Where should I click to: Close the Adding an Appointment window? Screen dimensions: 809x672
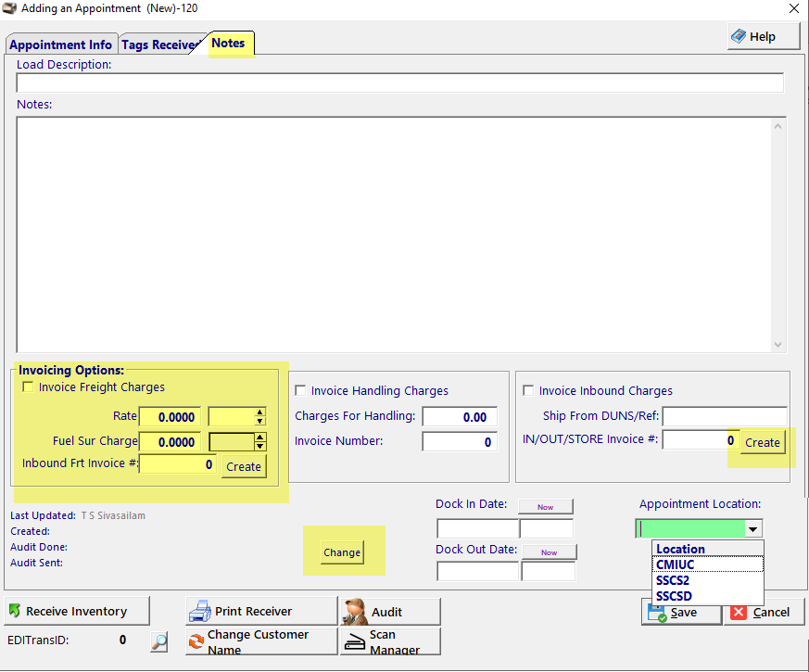pos(794,8)
